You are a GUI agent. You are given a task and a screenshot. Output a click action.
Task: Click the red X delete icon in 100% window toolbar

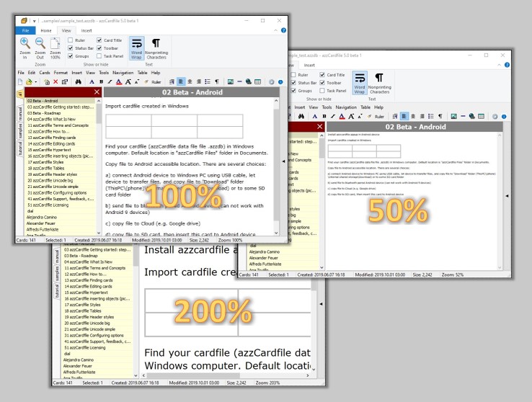tap(56, 81)
